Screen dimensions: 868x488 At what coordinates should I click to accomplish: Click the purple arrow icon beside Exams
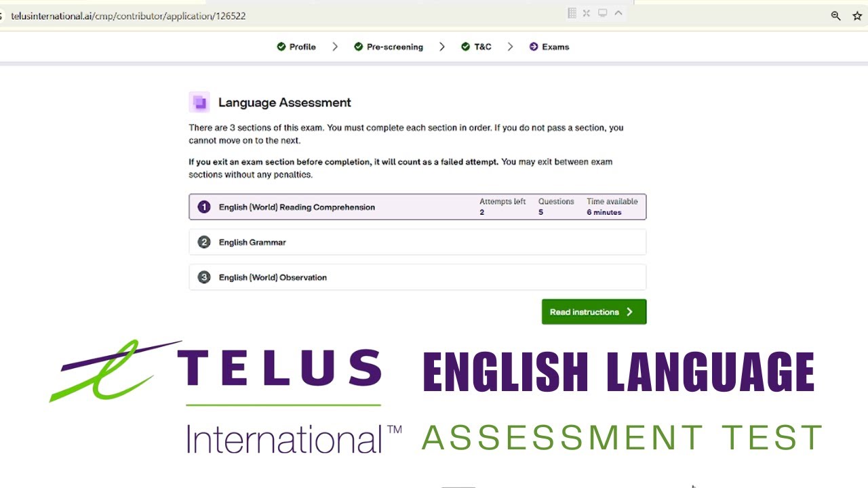[x=534, y=47]
